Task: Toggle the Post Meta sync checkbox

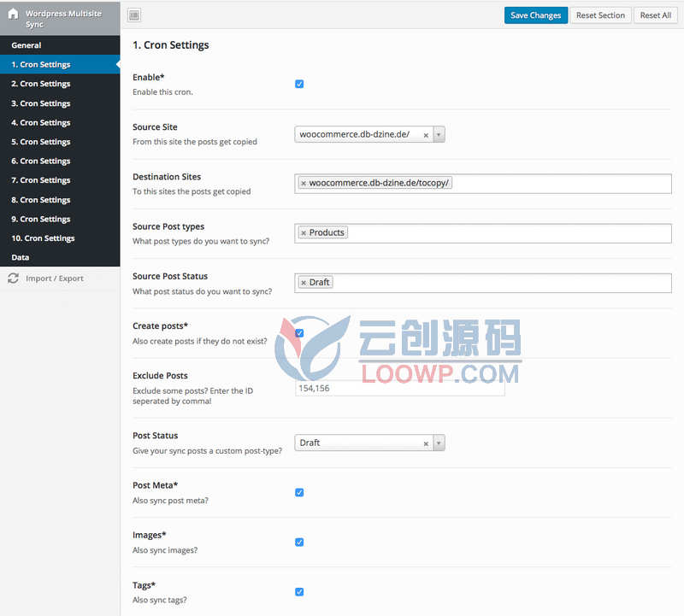Action: coord(299,492)
